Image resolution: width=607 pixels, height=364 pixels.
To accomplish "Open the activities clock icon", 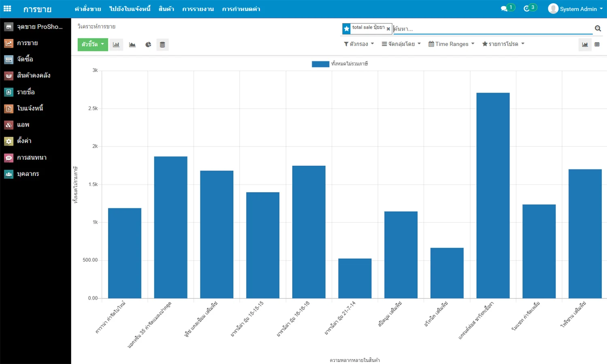I will [526, 8].
